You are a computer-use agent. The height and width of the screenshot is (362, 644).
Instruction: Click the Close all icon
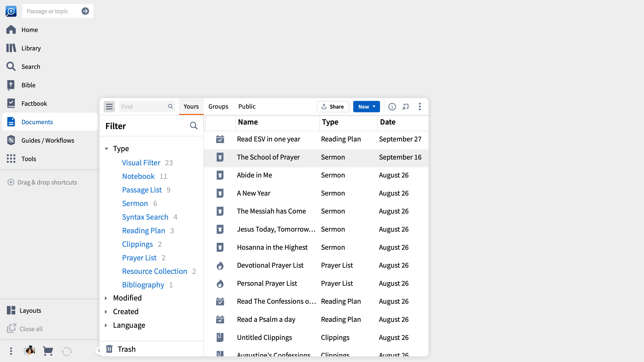coord(12,328)
